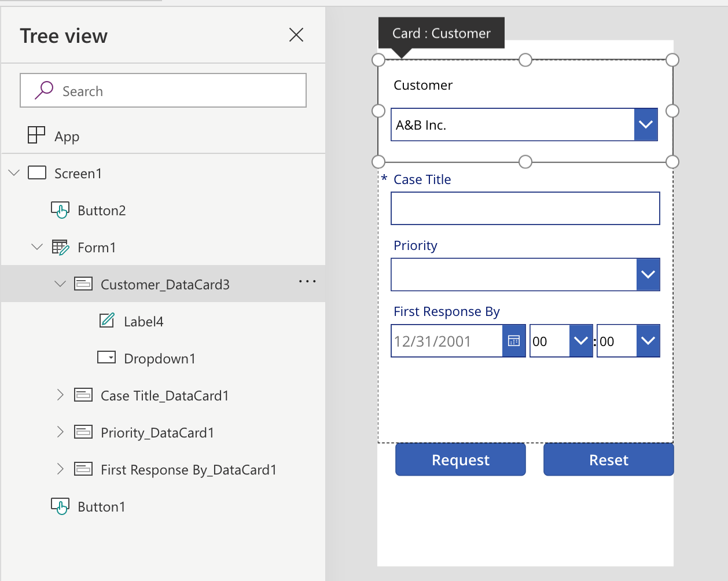Select the screen icon beside Screen1
The image size is (728, 581).
(x=37, y=172)
